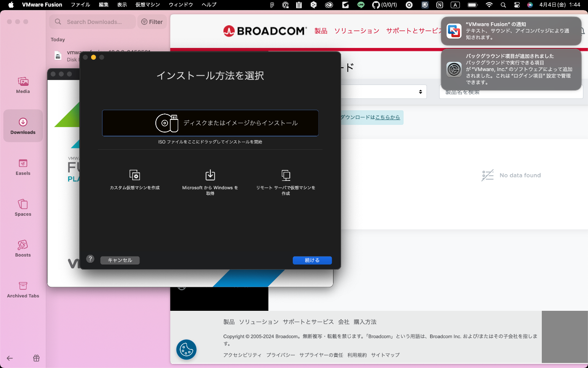The width and height of the screenshot is (588, 368).
Task: Follow the こちらから download link
Action: tap(388, 117)
